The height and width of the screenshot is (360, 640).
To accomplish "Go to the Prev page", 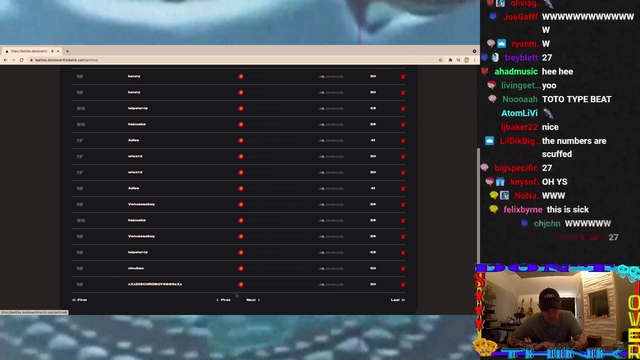I will coord(224,300).
